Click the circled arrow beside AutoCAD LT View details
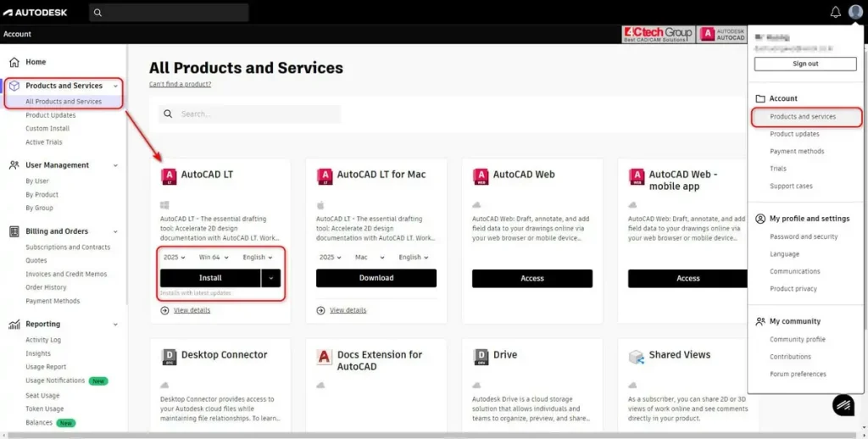Viewport: 868px width, 439px height. (164, 310)
